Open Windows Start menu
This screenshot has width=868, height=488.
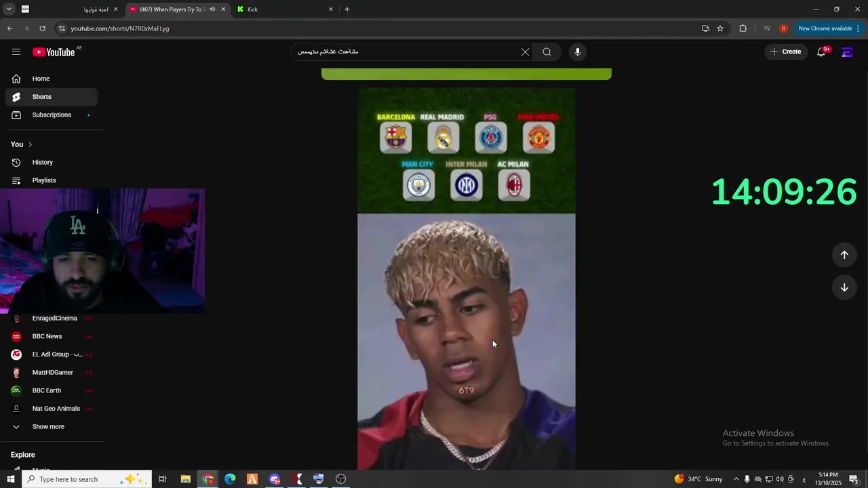10,479
